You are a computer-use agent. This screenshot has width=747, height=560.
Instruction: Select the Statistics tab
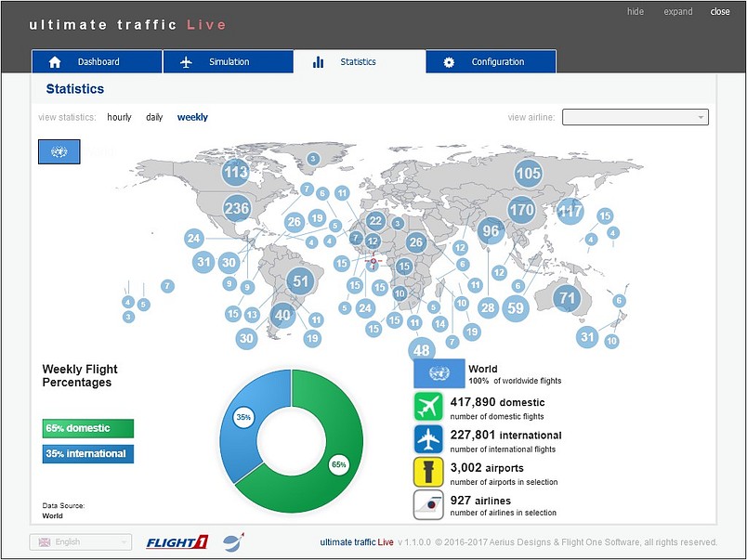(x=360, y=62)
